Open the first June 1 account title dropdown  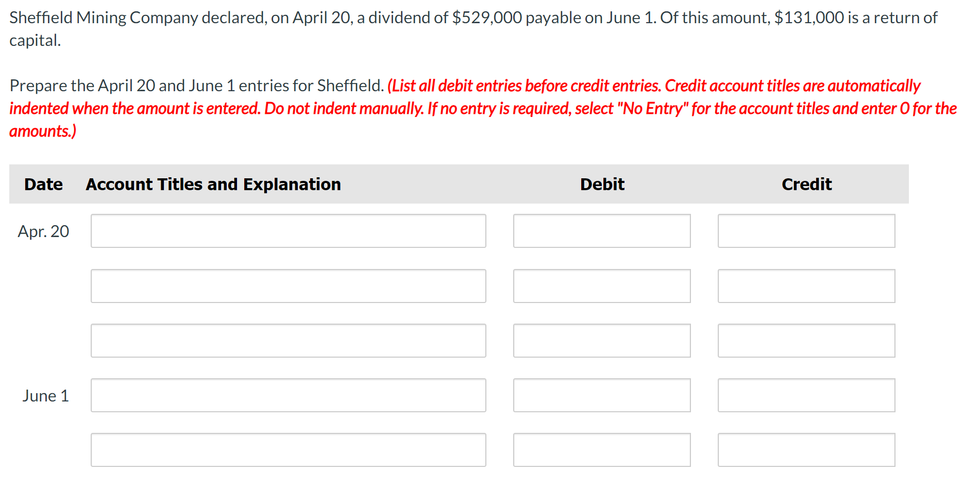coord(289,395)
